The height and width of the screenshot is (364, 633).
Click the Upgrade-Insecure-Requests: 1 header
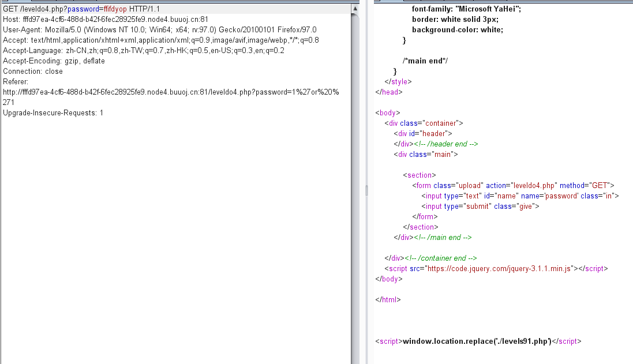coord(53,113)
